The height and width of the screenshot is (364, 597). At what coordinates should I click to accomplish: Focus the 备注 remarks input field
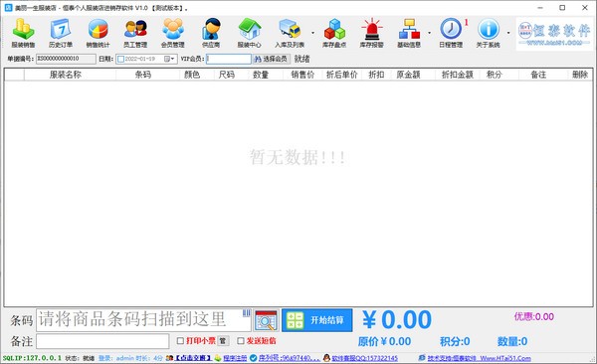[x=102, y=341]
